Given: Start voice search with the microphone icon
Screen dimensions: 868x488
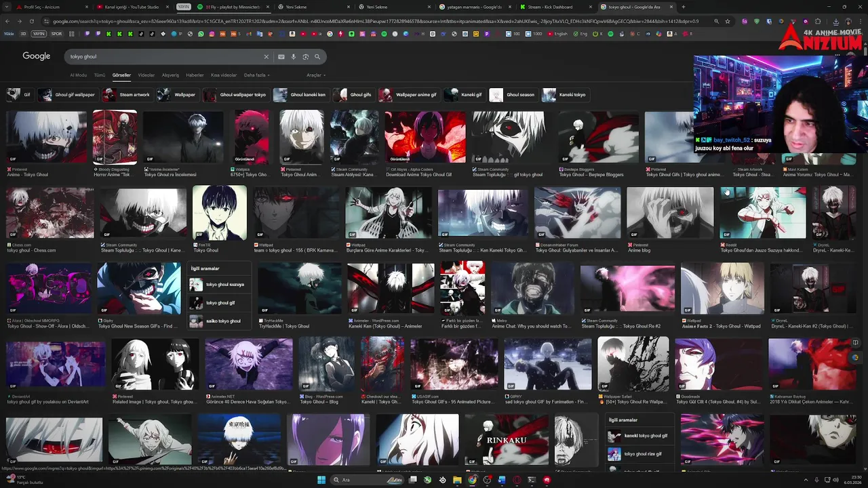Looking at the screenshot, I should (x=294, y=57).
